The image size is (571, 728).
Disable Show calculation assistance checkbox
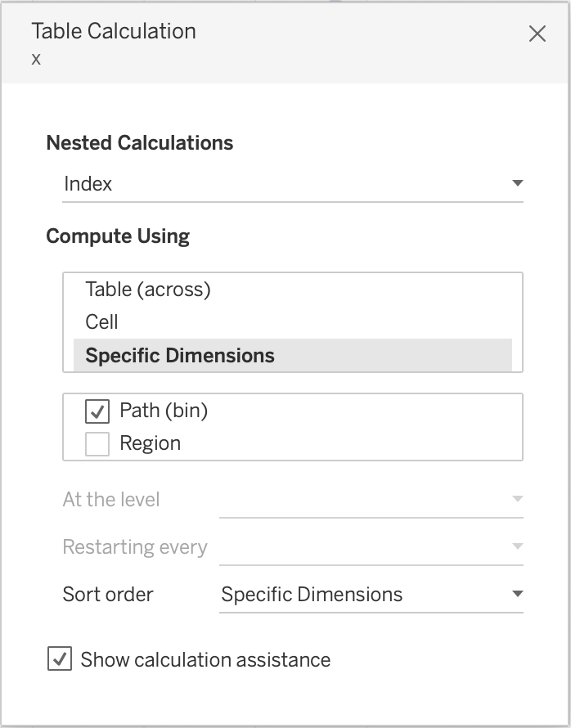click(x=60, y=660)
